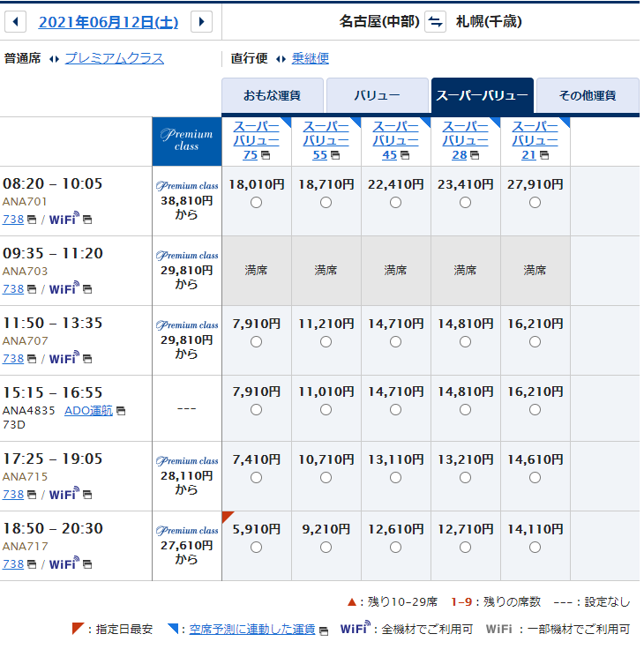Click WiFi icon on ANA707 row
Viewport: 644px width, 649px height.
(x=64, y=357)
